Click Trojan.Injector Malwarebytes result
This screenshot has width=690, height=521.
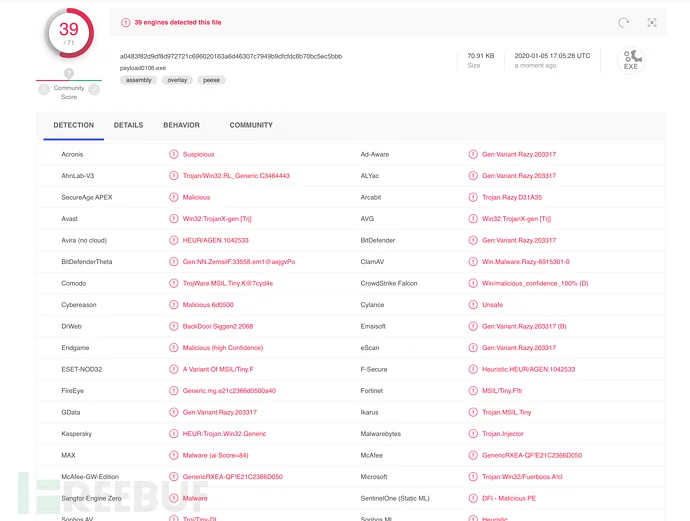[x=503, y=433]
